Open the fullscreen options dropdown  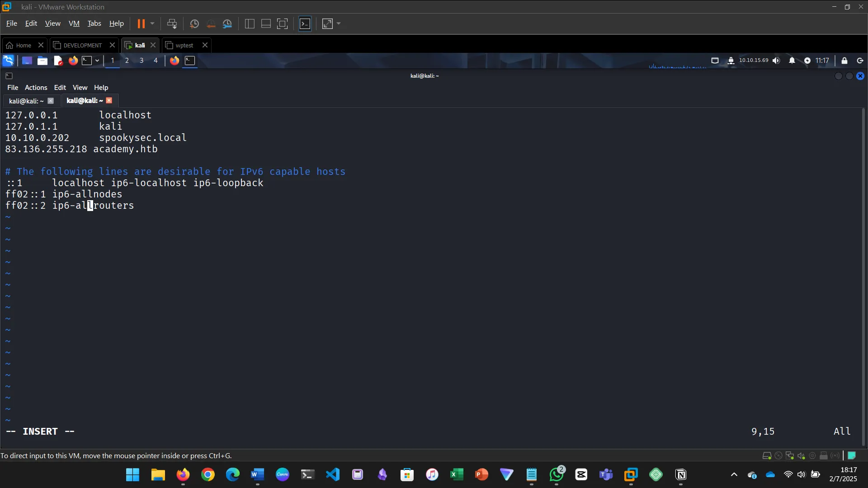click(338, 23)
